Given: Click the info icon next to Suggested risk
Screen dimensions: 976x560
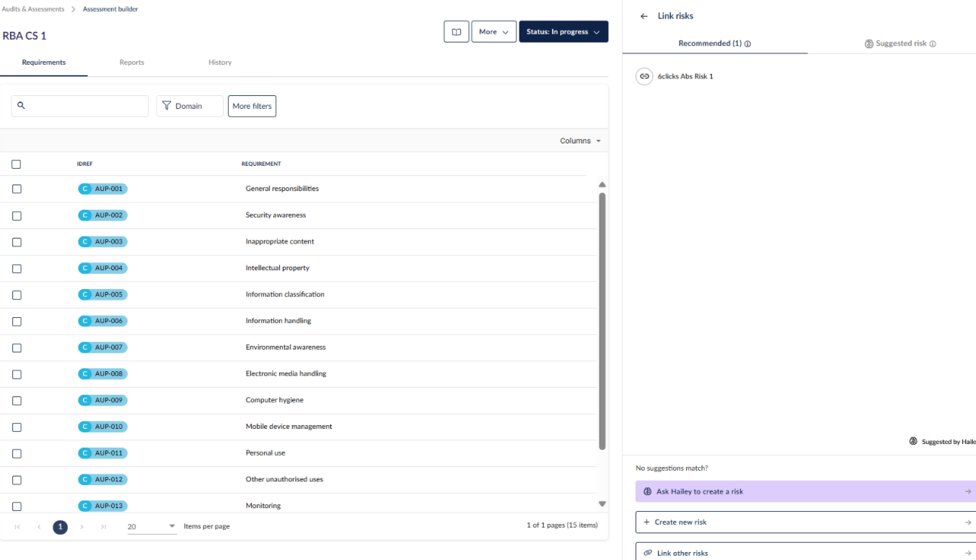Looking at the screenshot, I should pyautogui.click(x=933, y=44).
